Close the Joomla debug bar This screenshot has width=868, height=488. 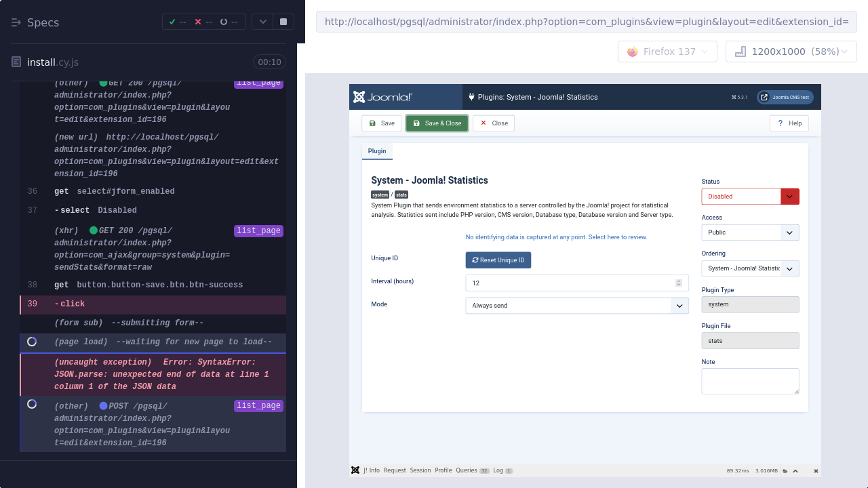(x=816, y=471)
